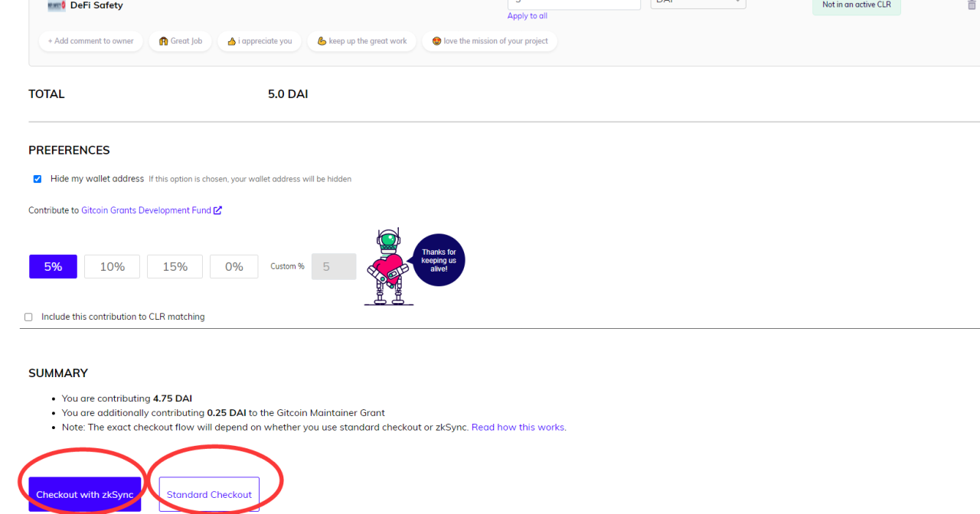The height and width of the screenshot is (514, 980).
Task: Pick love the mission of your project chip
Action: coord(490,41)
